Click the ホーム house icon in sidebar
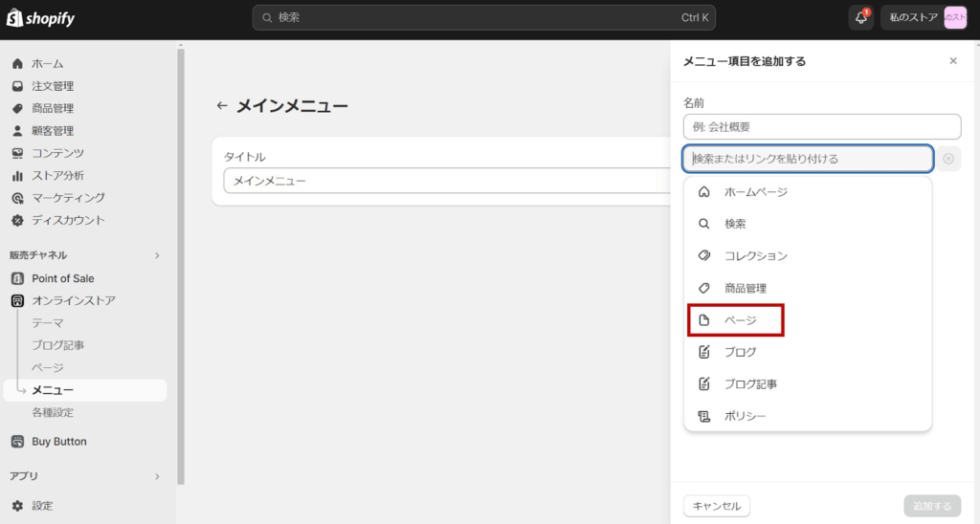Viewport: 980px width, 524px height. click(17, 64)
